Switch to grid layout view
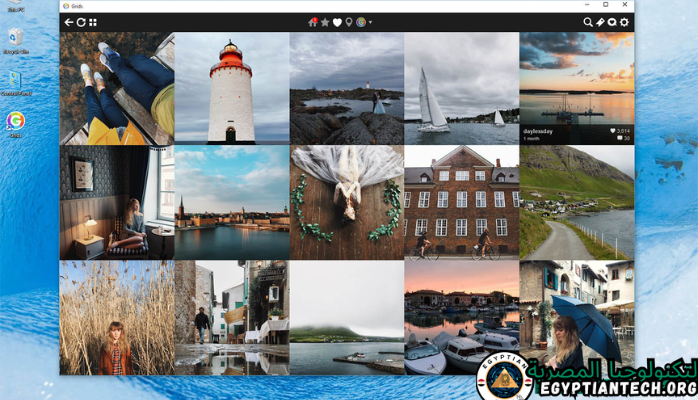Image resolution: width=698 pixels, height=400 pixels. pyautogui.click(x=93, y=22)
